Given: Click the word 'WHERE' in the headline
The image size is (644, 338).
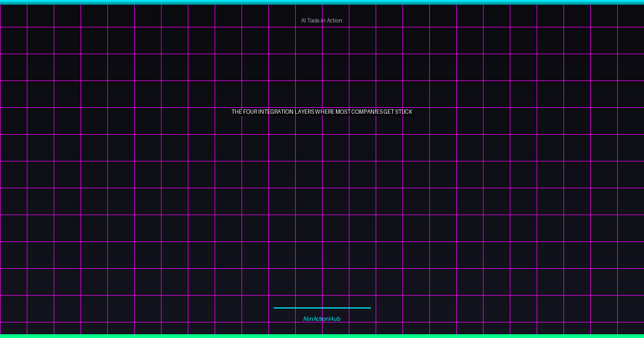Looking at the screenshot, I should [x=325, y=112].
